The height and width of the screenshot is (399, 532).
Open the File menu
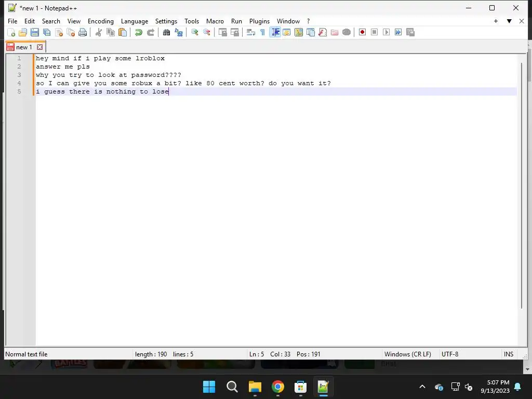[x=12, y=21]
